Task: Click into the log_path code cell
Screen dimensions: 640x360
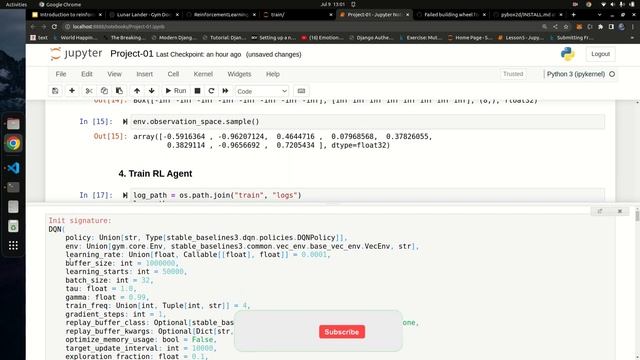Action: tap(367, 195)
